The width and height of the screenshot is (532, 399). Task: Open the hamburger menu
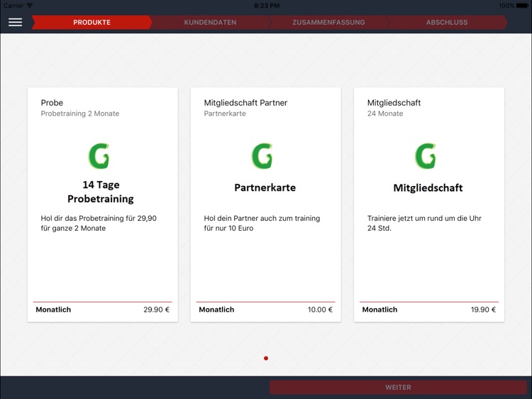coord(16,23)
